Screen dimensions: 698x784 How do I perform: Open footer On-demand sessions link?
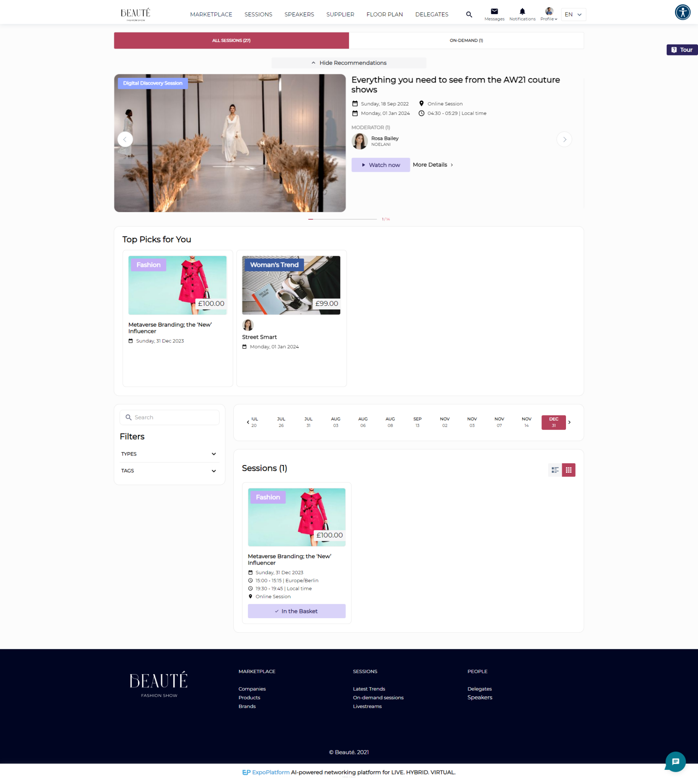tap(378, 698)
